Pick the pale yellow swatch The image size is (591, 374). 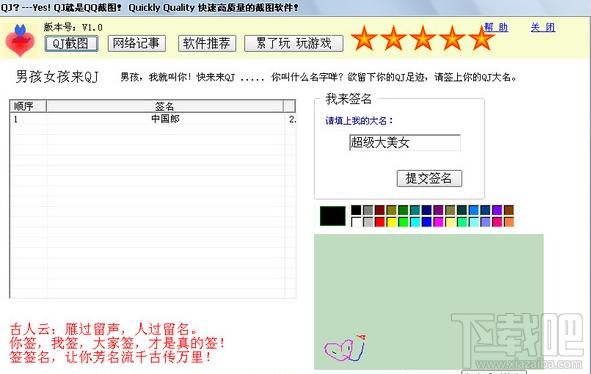coord(450,222)
